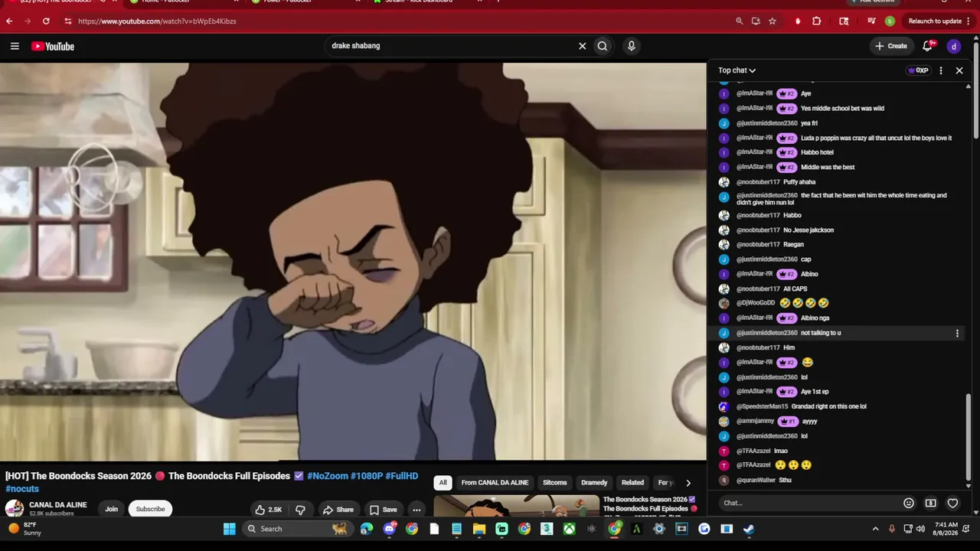Like the video with the thumbs-up button
980x551 pixels.
pos(269,510)
